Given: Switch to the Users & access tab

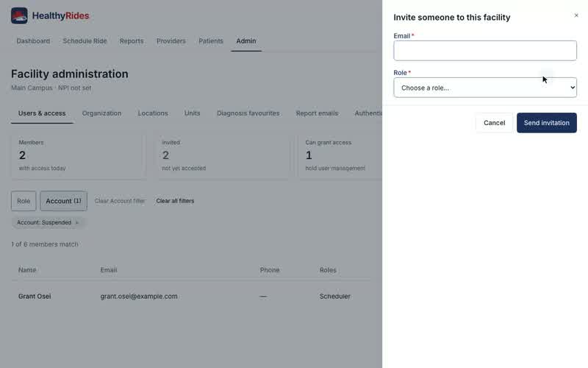Looking at the screenshot, I should [x=42, y=113].
